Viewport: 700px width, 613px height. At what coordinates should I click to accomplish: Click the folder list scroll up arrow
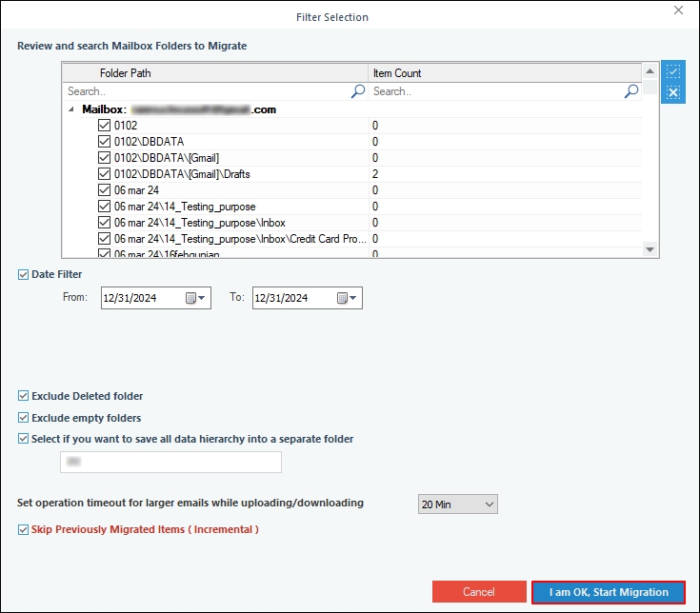(x=650, y=71)
